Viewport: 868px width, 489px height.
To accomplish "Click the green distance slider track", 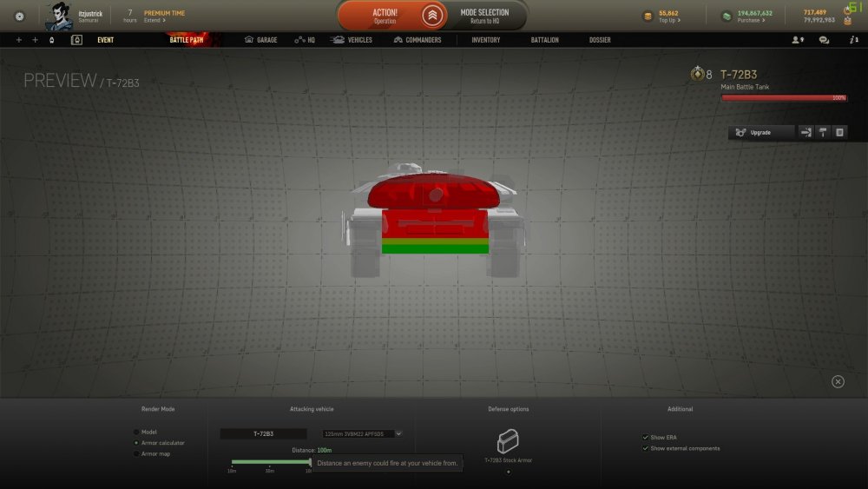I will click(x=271, y=462).
